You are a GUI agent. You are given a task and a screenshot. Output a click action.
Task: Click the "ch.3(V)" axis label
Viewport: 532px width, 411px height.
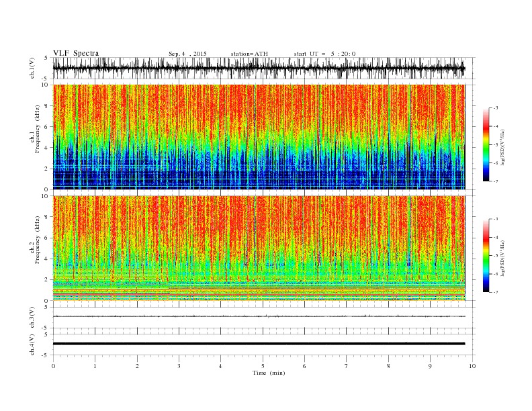[32, 318]
